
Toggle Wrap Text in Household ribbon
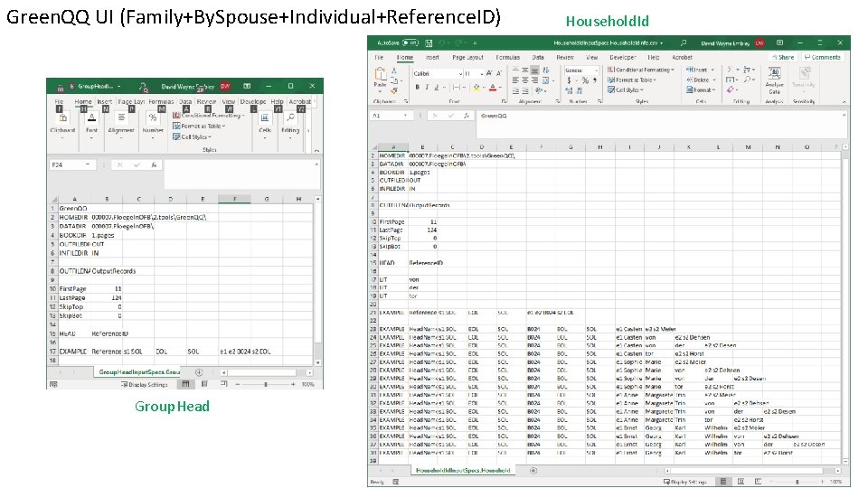546,70
